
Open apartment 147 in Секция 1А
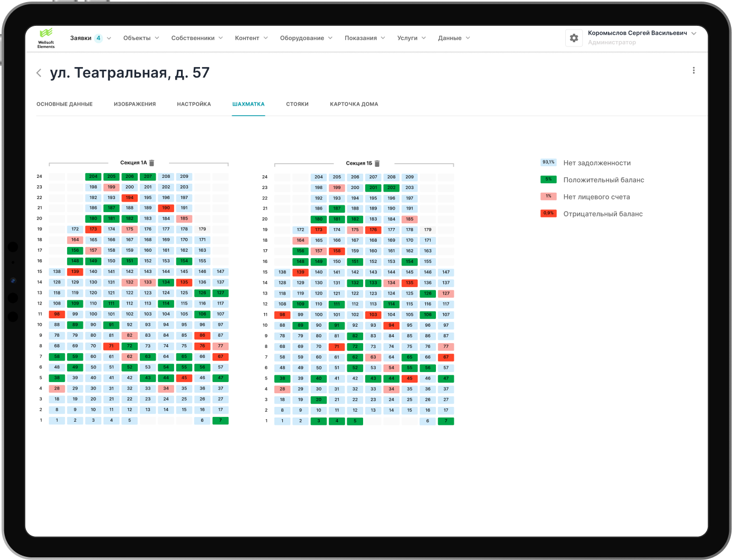tap(221, 272)
